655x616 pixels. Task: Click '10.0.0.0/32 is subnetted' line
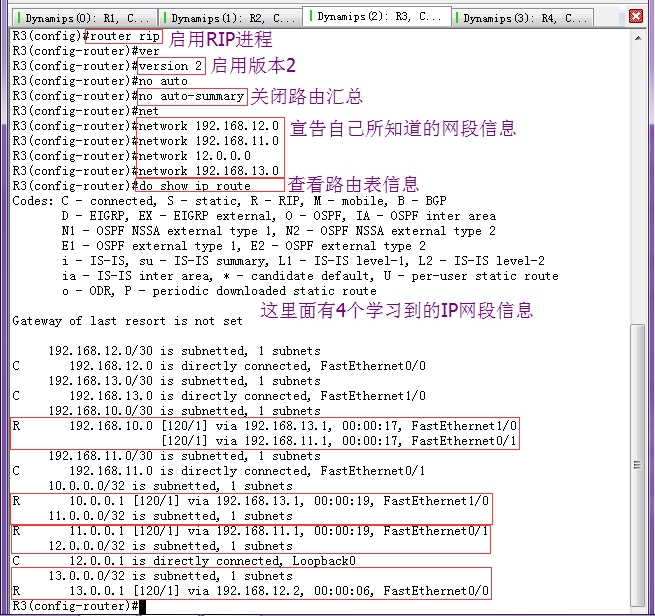[x=170, y=486]
